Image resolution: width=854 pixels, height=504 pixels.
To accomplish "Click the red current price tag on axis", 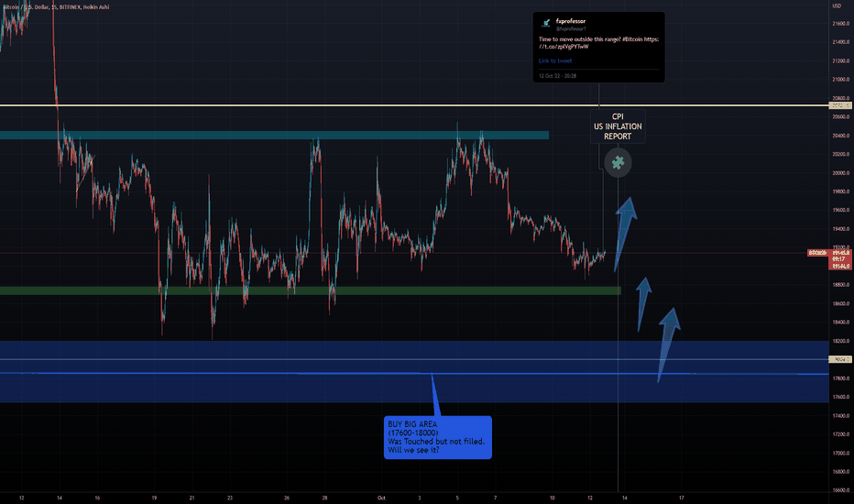I will pyautogui.click(x=839, y=259).
